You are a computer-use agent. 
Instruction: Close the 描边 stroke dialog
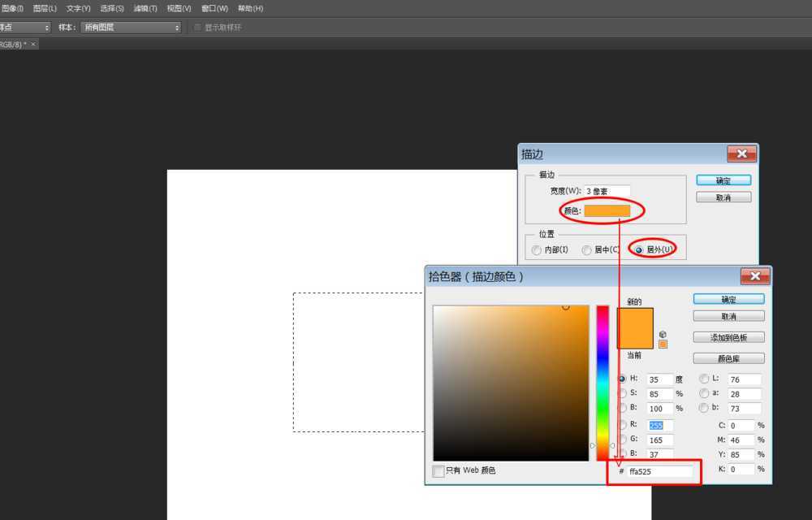(741, 154)
